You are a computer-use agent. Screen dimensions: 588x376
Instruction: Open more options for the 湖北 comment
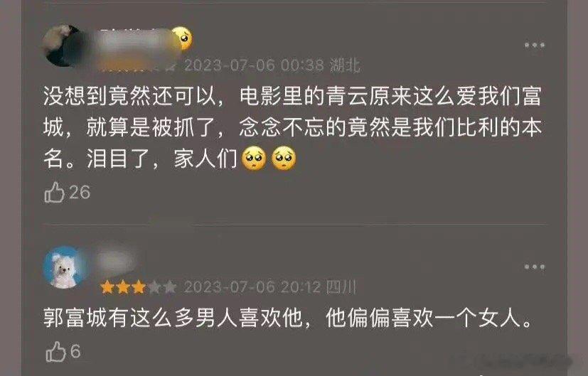click(535, 45)
